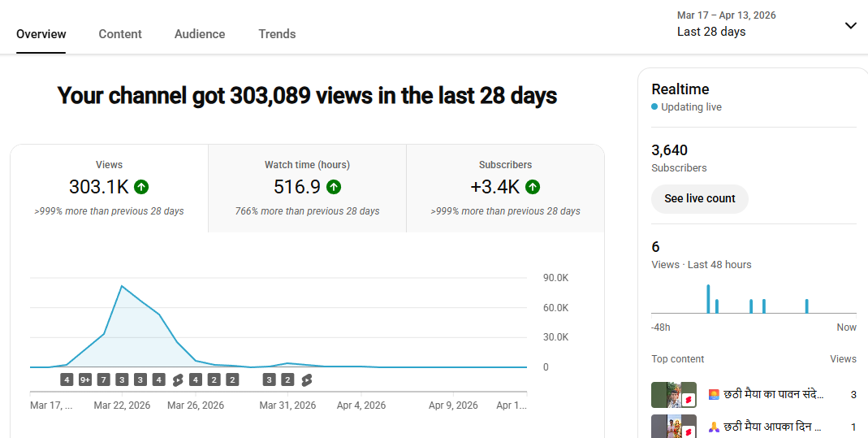The image size is (868, 438).
Task: Click the tallest bar in the realtime chart
Action: pyautogui.click(x=708, y=298)
